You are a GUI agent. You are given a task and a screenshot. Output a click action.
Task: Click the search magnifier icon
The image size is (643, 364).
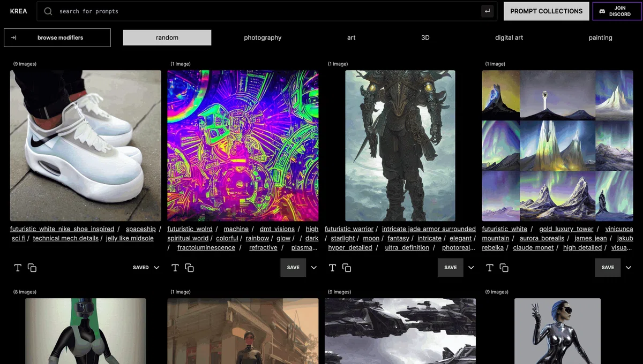tap(48, 11)
